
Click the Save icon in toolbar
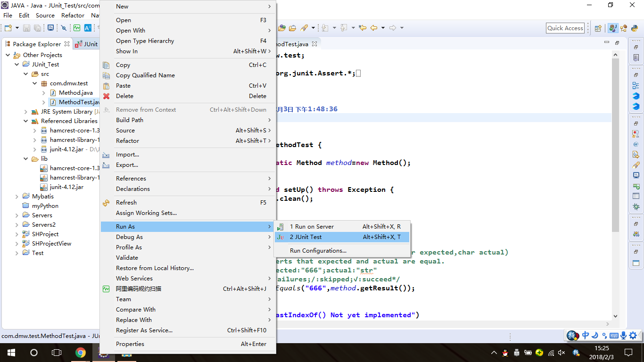point(26,28)
